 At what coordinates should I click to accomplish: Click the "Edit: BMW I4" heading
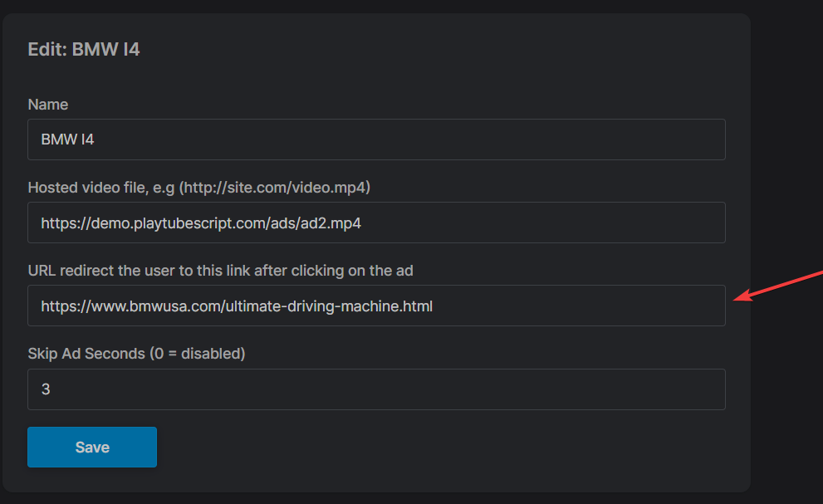84,49
